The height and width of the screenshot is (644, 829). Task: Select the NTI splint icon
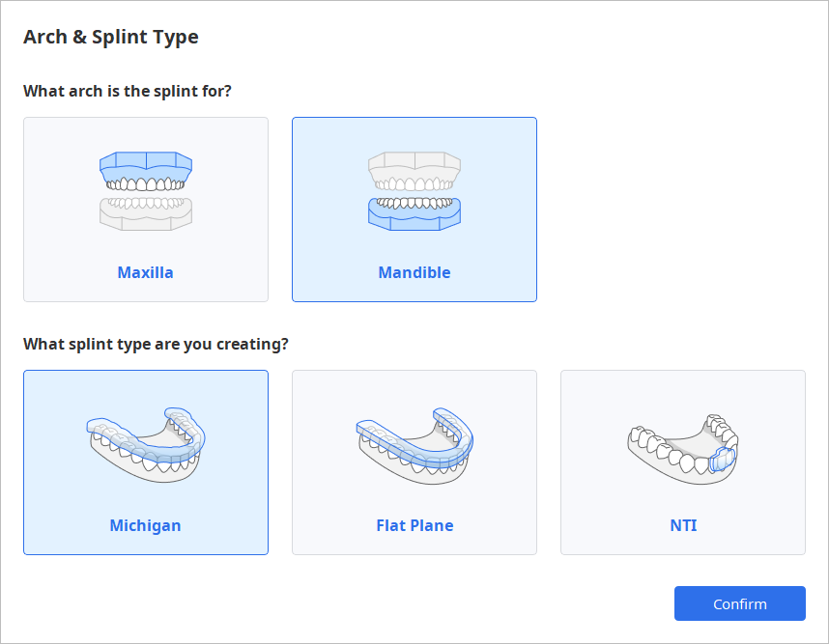[x=682, y=444]
